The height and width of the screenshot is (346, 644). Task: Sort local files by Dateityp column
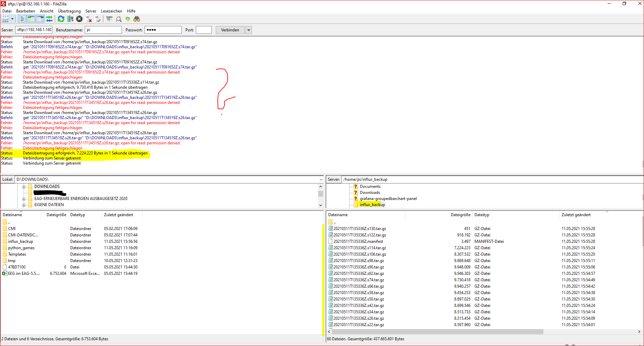tap(85, 215)
